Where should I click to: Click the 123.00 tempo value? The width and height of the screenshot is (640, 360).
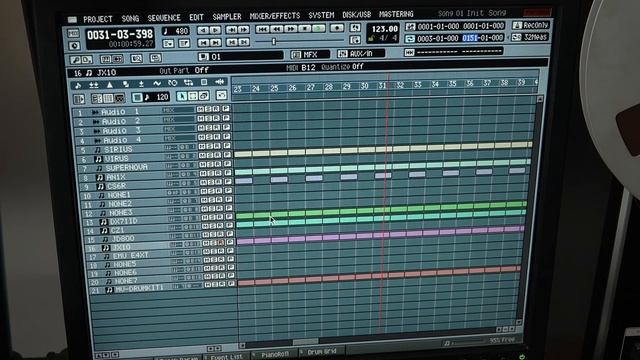[384, 29]
